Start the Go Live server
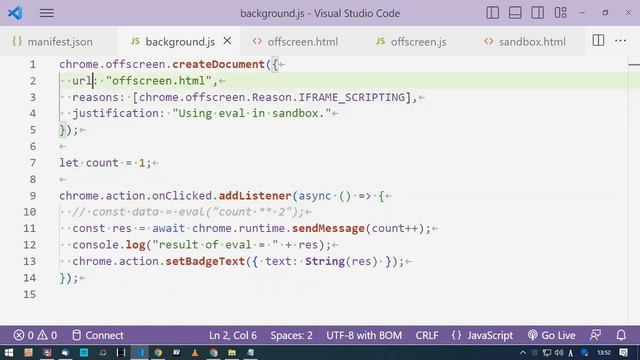 [551, 336]
